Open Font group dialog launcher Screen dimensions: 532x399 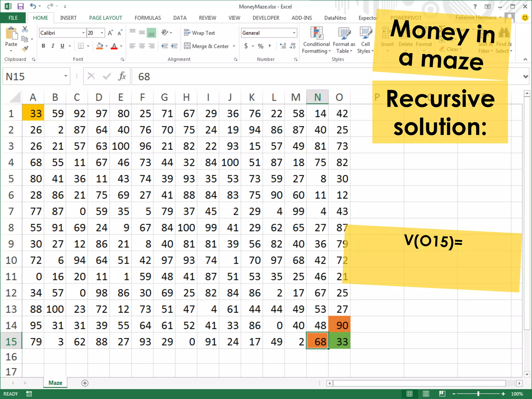tap(122, 59)
